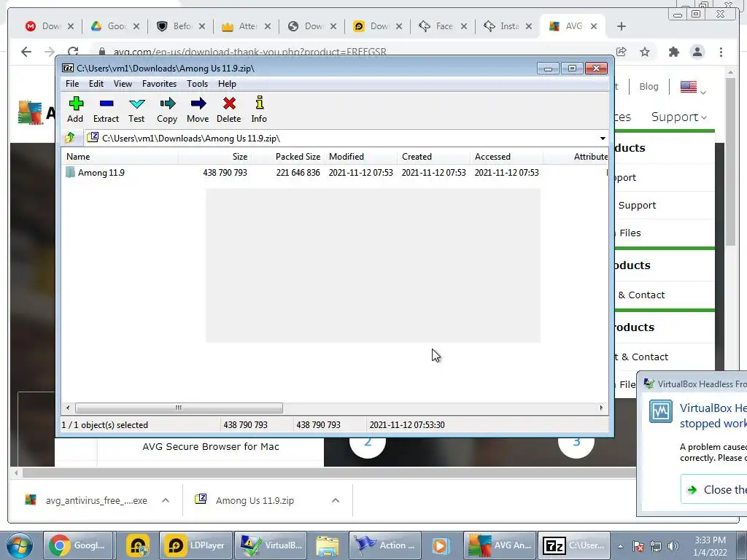Open the Chrome profile avatar
747x560 pixels.
697,52
